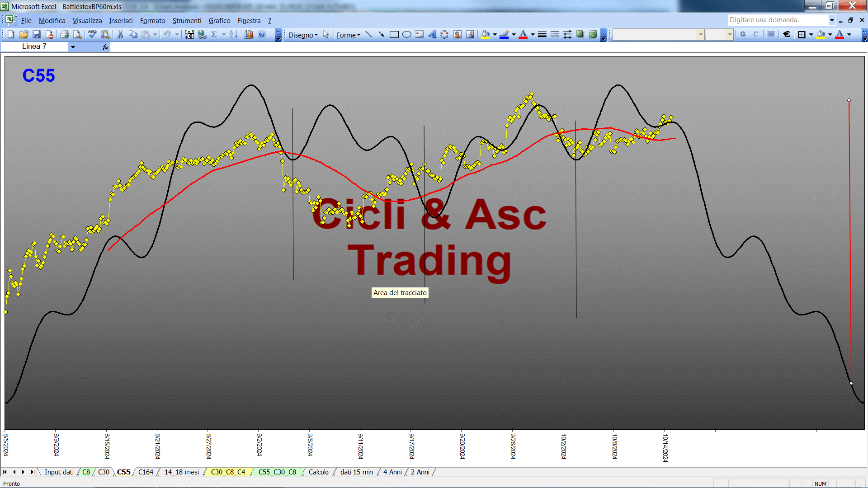The height and width of the screenshot is (488, 868).
Task: Open the Grafico menu
Action: tap(219, 21)
